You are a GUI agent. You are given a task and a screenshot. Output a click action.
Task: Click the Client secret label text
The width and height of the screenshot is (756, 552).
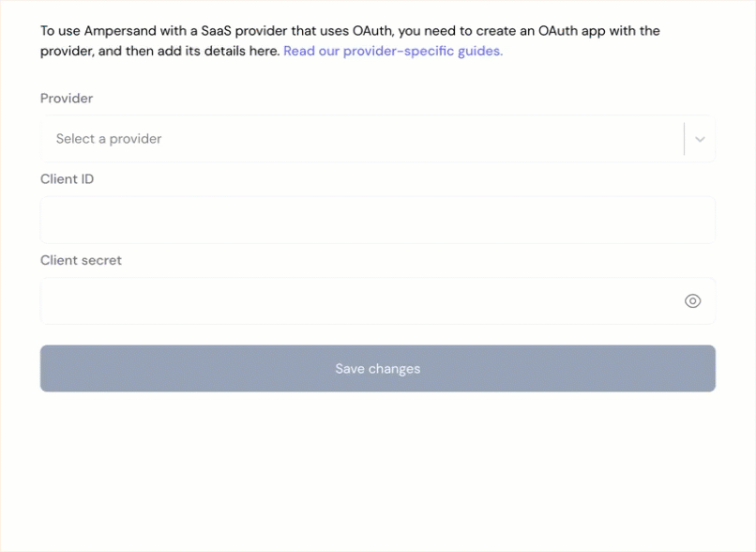[81, 260]
